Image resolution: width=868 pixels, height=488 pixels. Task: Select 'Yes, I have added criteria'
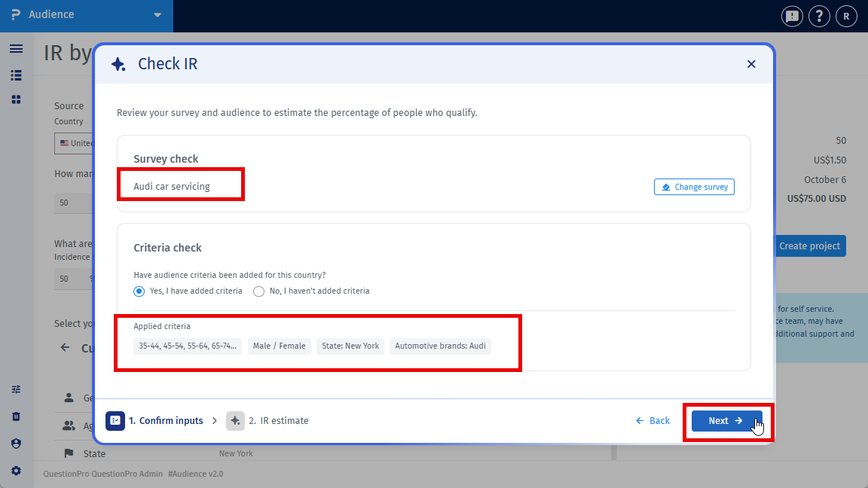tap(188, 291)
